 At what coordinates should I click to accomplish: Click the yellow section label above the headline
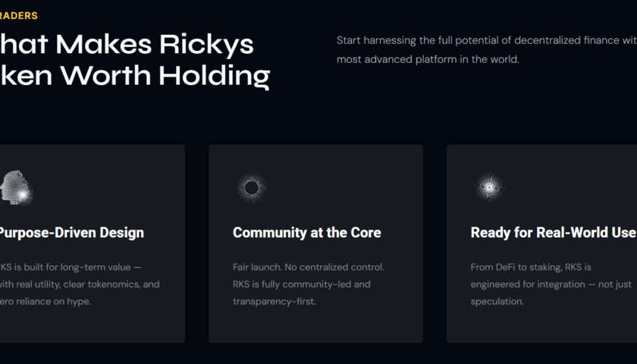19,15
